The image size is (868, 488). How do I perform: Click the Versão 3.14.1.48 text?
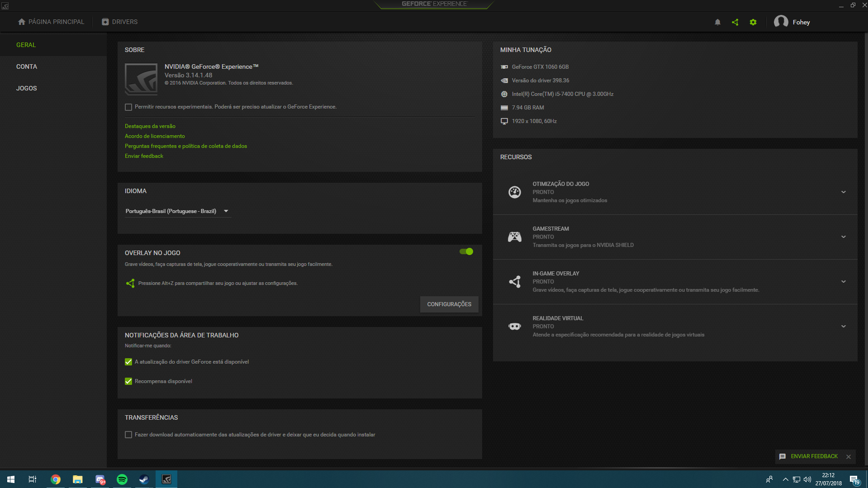tap(188, 75)
